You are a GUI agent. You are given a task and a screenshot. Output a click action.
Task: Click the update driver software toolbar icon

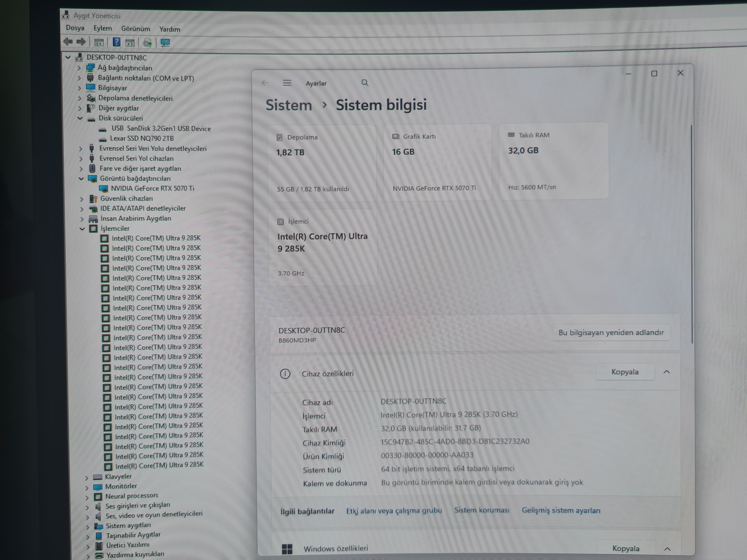[148, 43]
